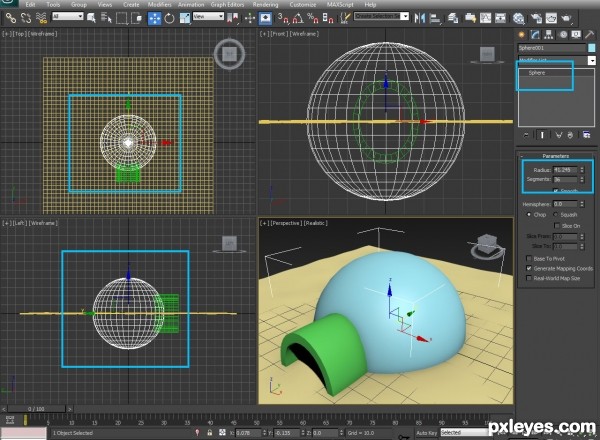
Task: Switch to the Create command panel
Action: pyautogui.click(x=522, y=35)
